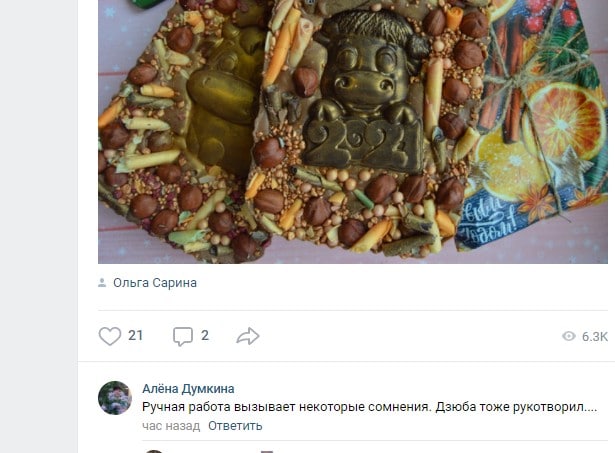Screen dimensions: 615x453
Task: Share the post with the arrow icon
Action: coord(248,336)
